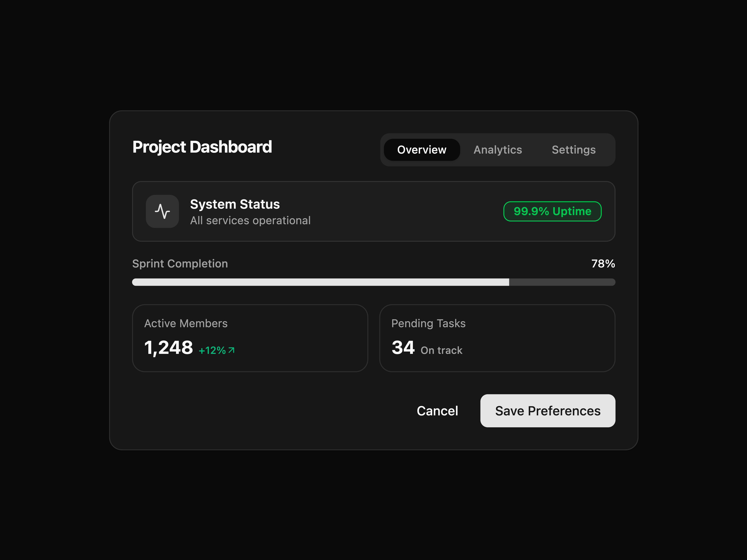The image size is (747, 560).
Task: Select the "Project Dashboard" heading
Action: tap(202, 147)
